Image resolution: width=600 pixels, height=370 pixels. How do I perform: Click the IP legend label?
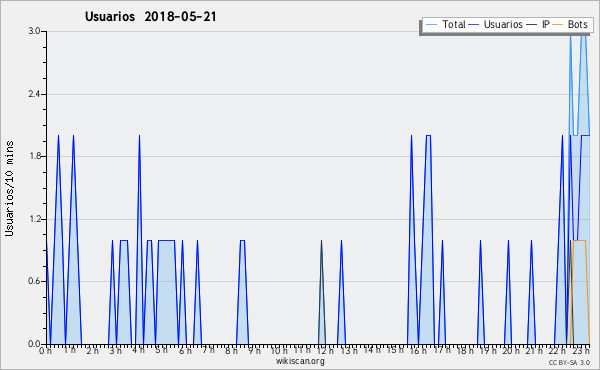pyautogui.click(x=546, y=24)
